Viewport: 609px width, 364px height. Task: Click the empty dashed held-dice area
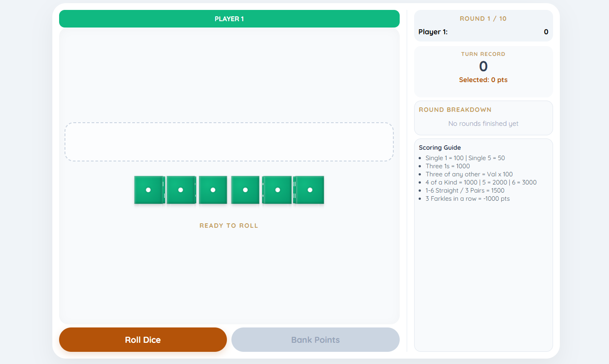229,142
